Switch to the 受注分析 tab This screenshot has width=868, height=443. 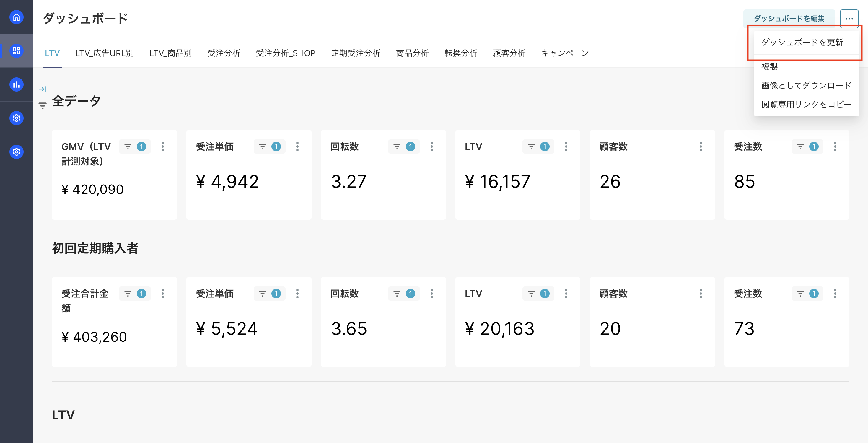[x=224, y=53]
